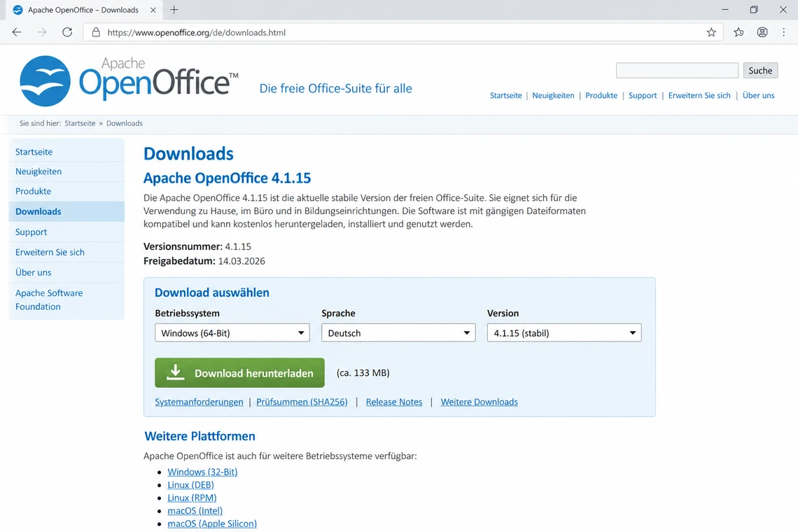Open Über uns in the top navigation
Screen dimensions: 798x532
758,95
